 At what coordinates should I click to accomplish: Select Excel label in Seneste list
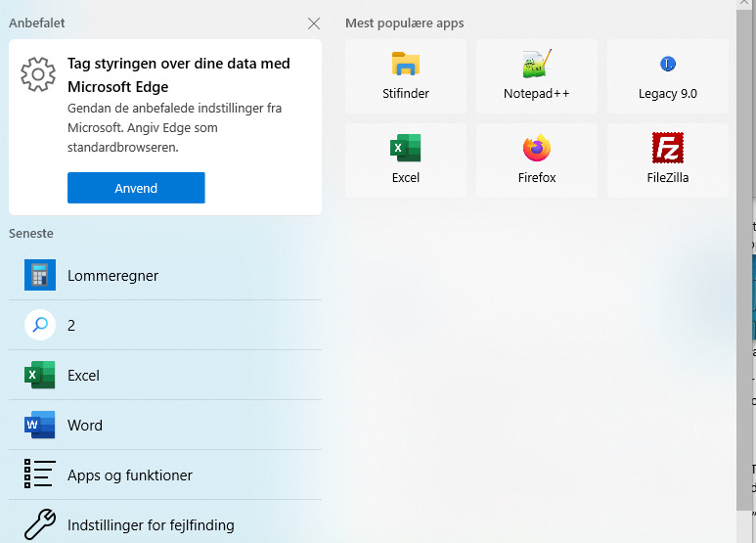(83, 376)
